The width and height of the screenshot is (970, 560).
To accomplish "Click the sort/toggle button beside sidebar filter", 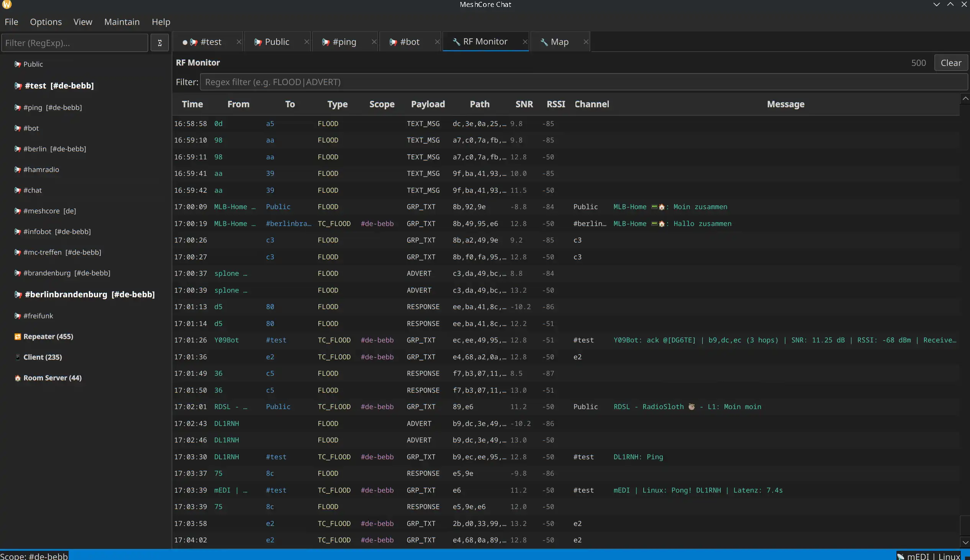I will click(160, 43).
